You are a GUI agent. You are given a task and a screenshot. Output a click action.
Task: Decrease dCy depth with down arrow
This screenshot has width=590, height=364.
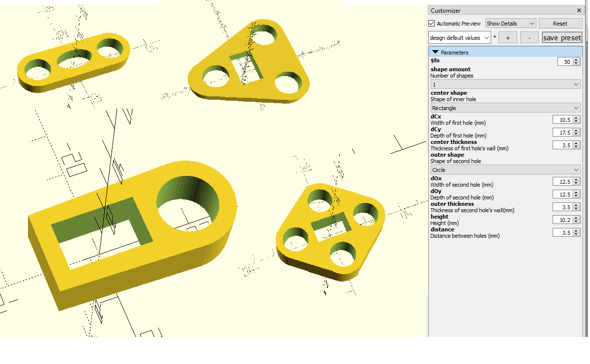point(577,135)
